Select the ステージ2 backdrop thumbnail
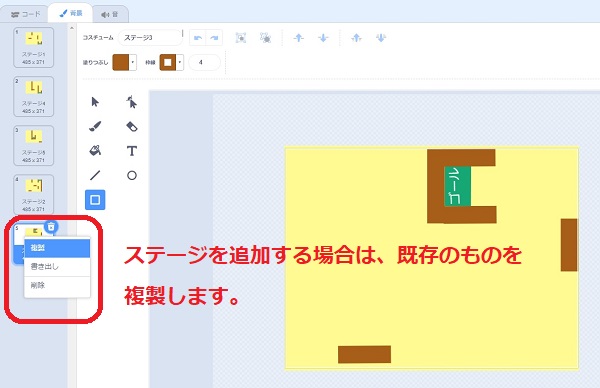This screenshot has height=388, width=600. pos(34,194)
